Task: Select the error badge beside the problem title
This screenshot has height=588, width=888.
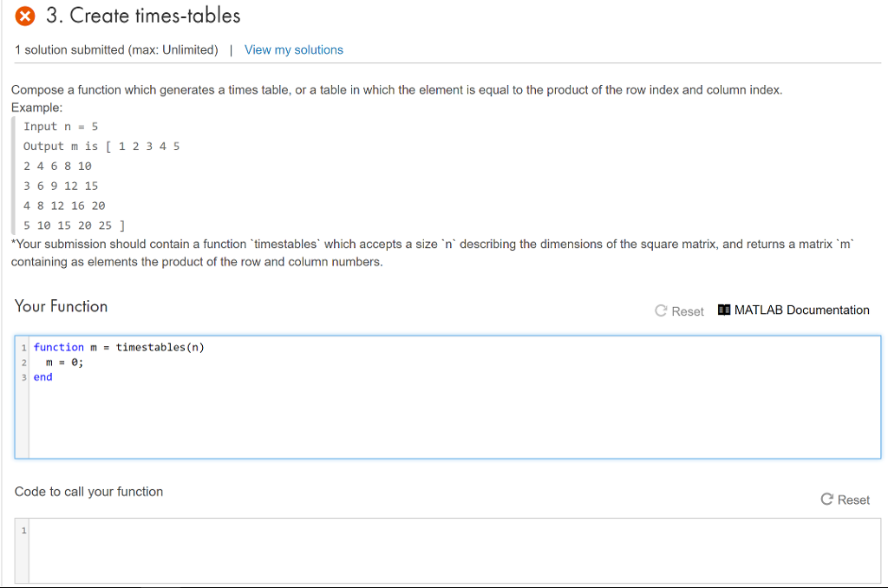Action: tap(23, 15)
